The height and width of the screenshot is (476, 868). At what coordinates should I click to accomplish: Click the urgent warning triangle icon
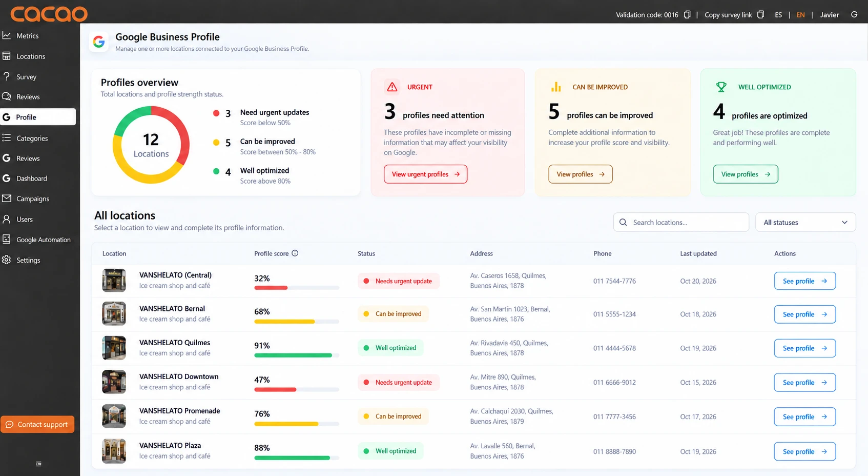pos(392,87)
